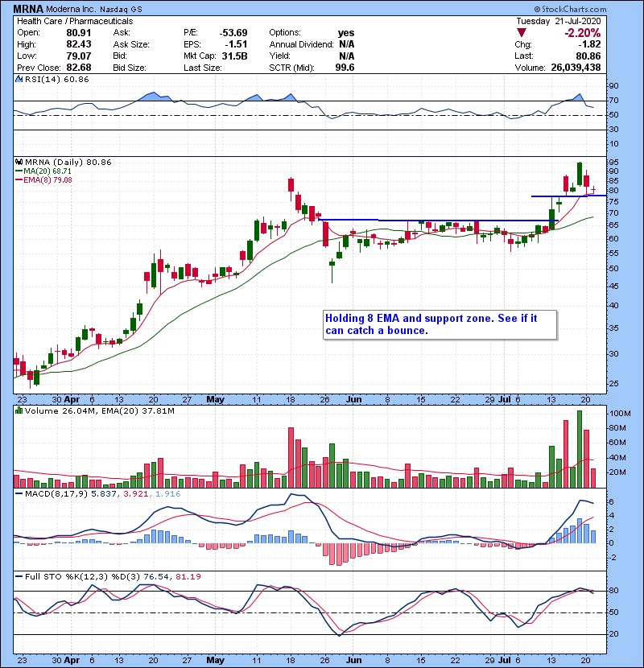Click the Volume 26.04M, EMA(20) 37.81M label
The image size is (644, 668).
[x=99, y=411]
